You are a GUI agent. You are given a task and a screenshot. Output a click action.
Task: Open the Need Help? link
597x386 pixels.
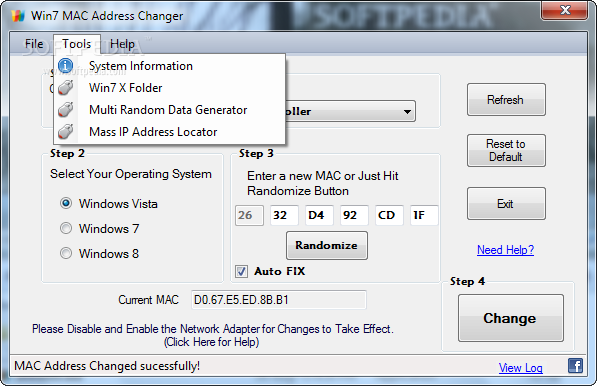click(505, 250)
